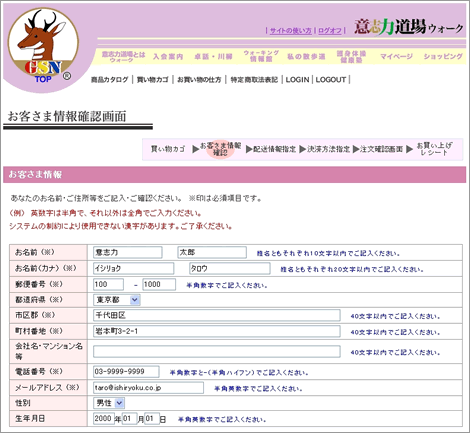
Task: Click the お客さま情報確認画面 page heading
Action: pyautogui.click(x=67, y=116)
